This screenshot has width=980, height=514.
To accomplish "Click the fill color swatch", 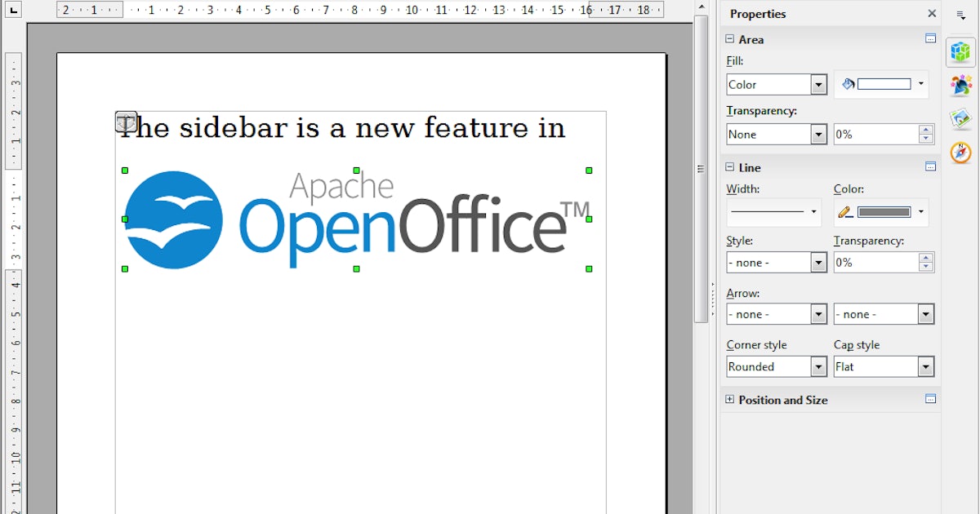I will click(x=884, y=84).
